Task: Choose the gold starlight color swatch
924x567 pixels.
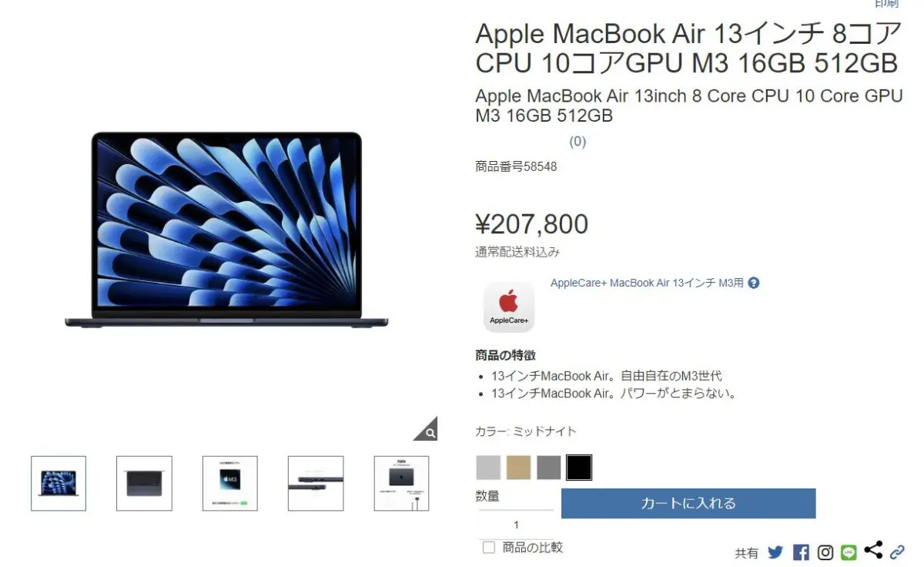Action: pyautogui.click(x=518, y=468)
